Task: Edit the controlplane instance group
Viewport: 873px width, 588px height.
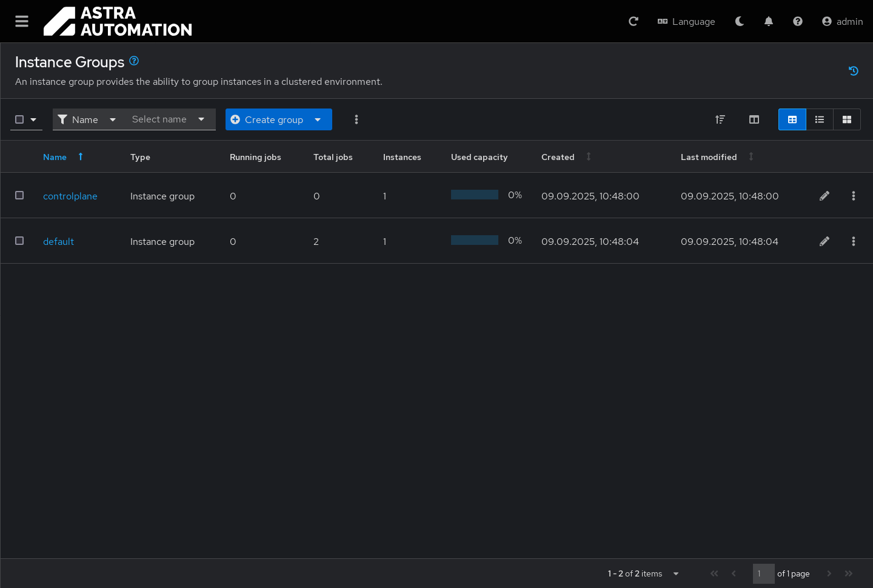Action: coord(824,196)
